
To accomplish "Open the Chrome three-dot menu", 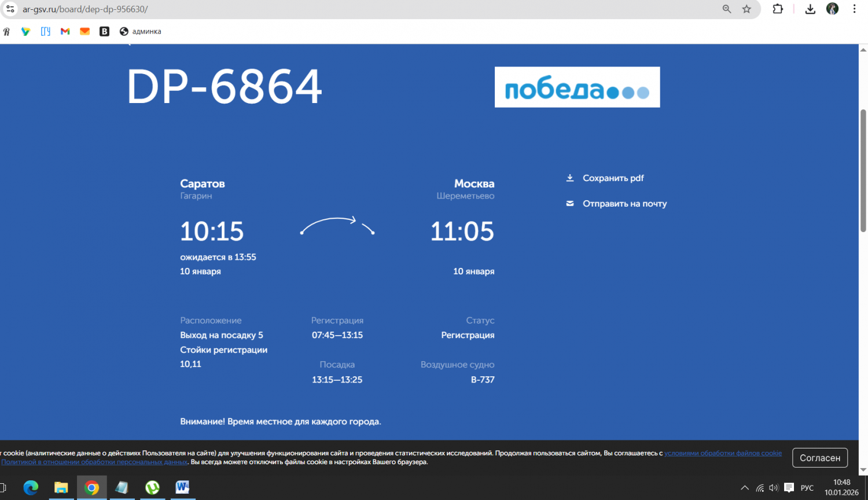I will click(x=854, y=9).
